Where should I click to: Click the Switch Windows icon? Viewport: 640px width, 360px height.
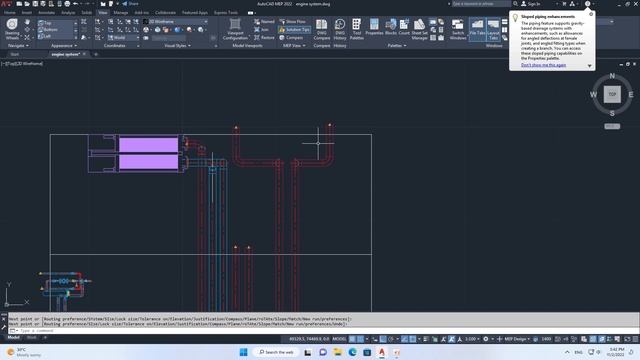coord(458,29)
